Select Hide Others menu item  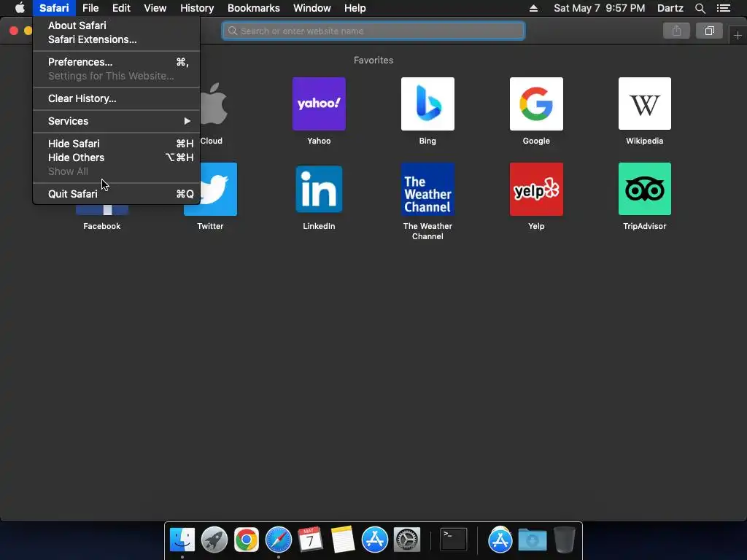pos(116,157)
